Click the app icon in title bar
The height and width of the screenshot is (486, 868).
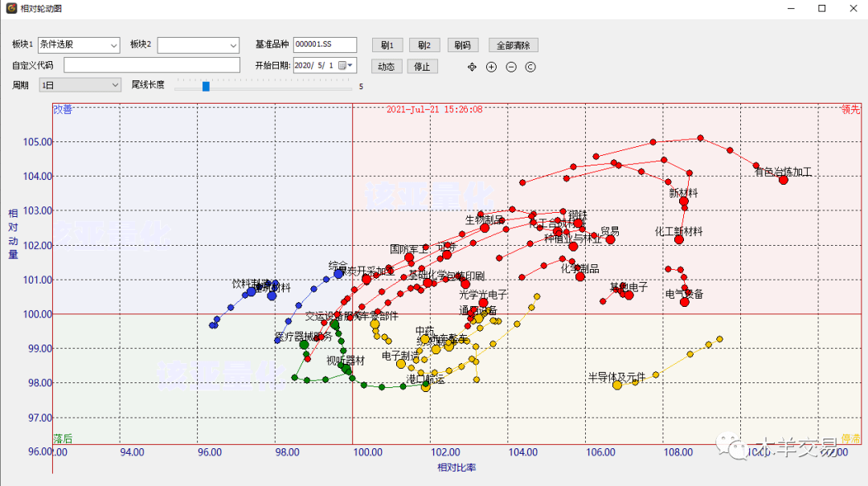pyautogui.click(x=11, y=8)
